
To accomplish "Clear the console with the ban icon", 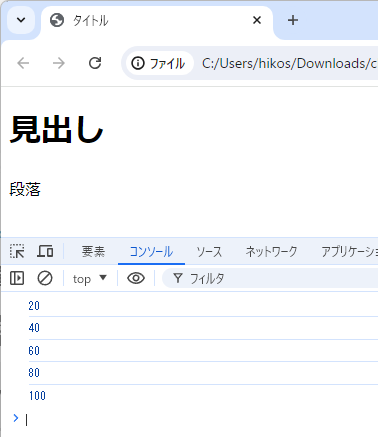I will (x=45, y=278).
